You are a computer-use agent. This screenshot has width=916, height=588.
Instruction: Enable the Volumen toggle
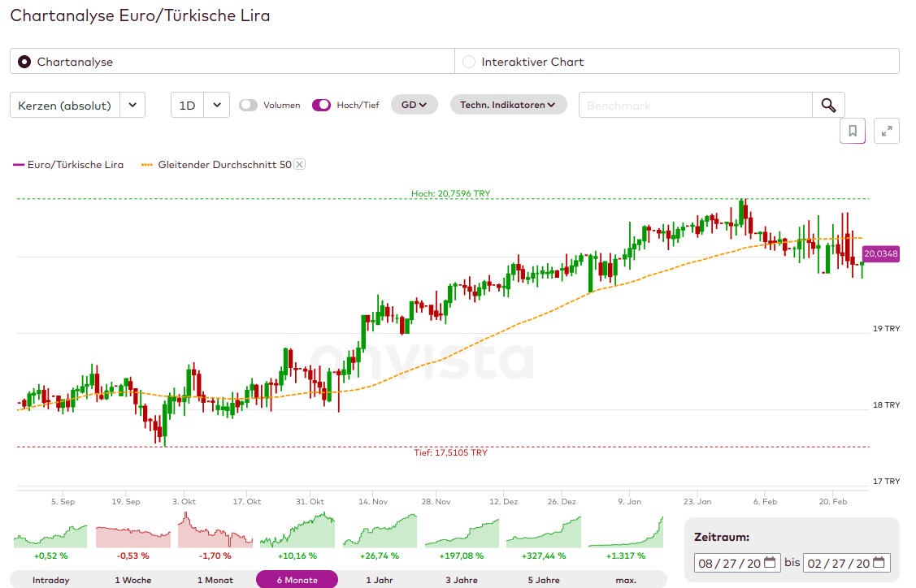tap(248, 106)
